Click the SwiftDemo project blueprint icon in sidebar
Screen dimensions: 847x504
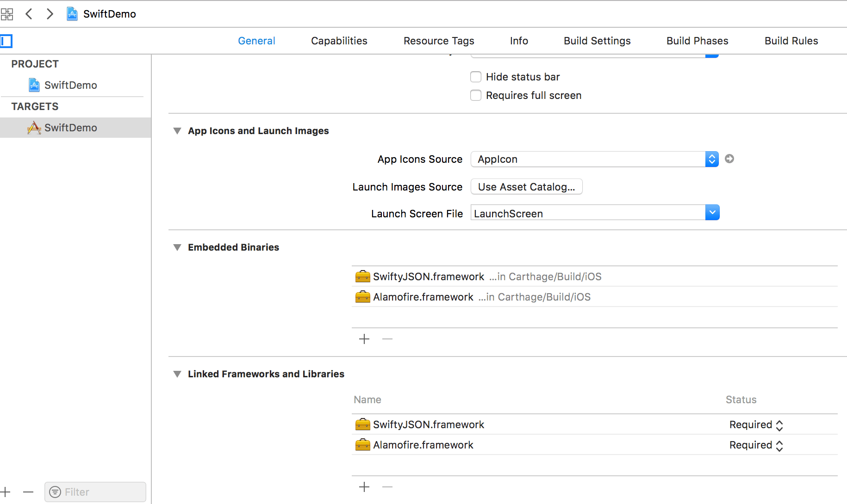coord(34,85)
